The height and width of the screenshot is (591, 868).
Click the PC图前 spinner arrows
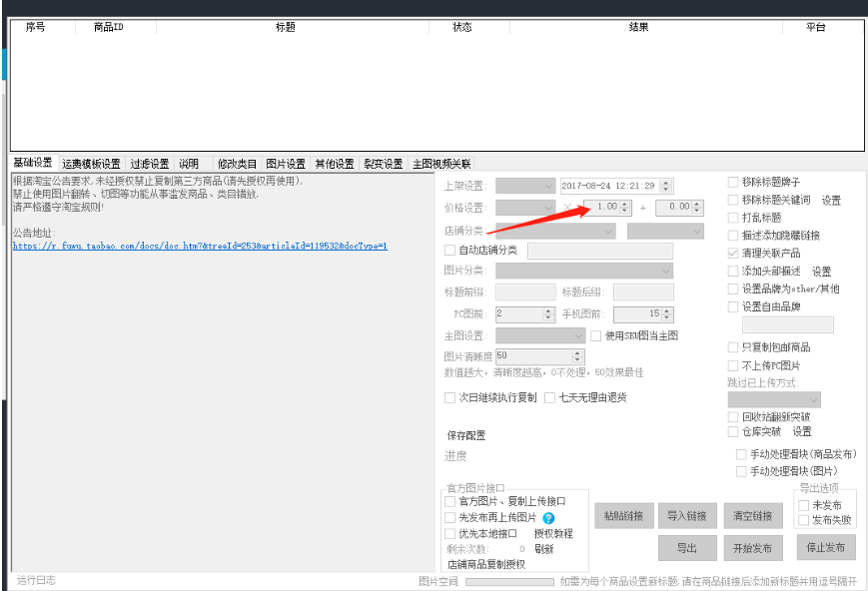pos(548,314)
